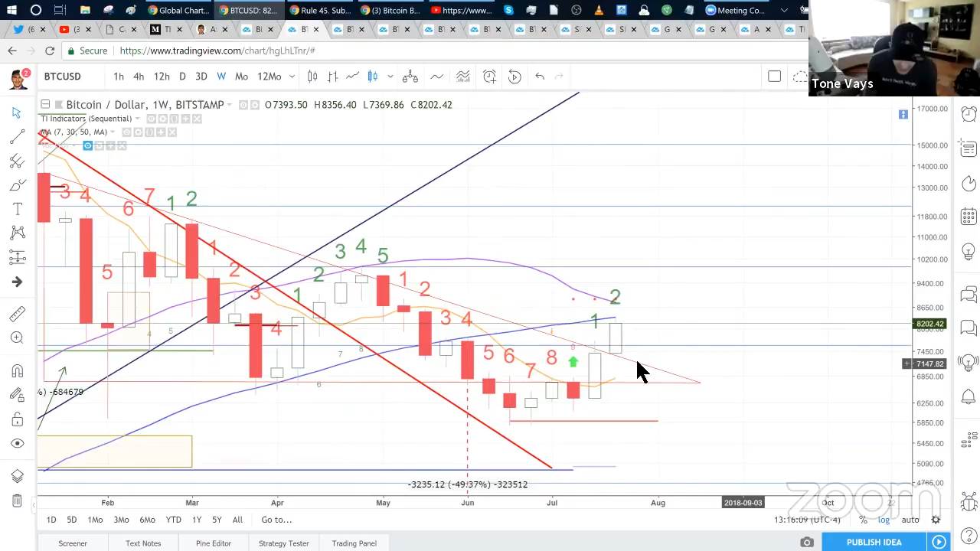Open the patterns tool in left toolbar

[x=17, y=233]
